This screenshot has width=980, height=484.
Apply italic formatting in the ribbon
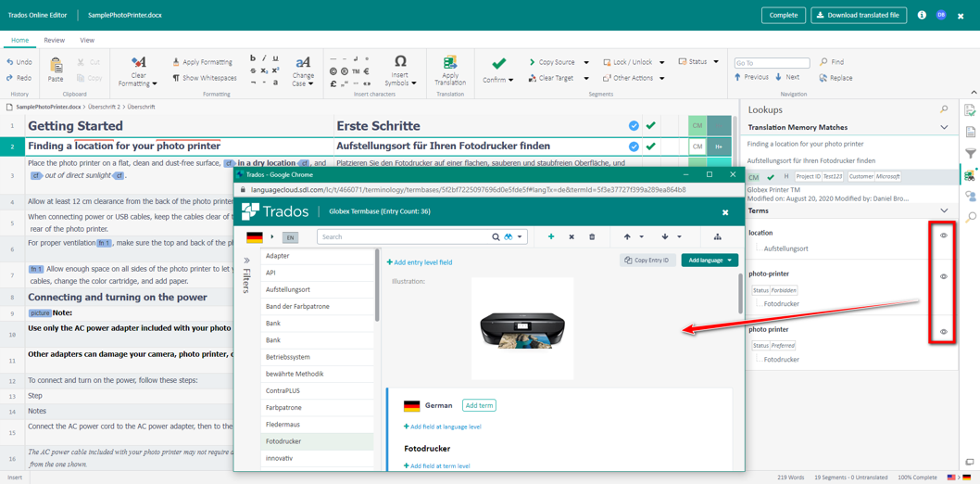(x=264, y=57)
